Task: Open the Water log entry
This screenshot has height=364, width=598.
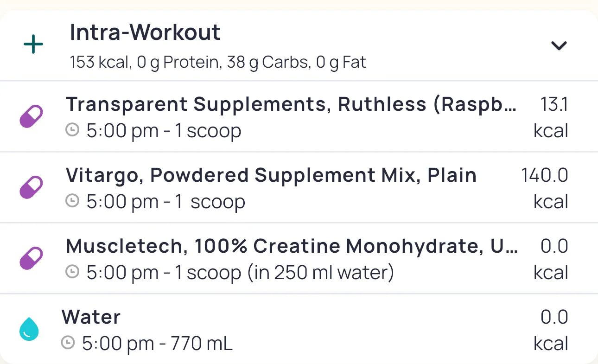Action: click(91, 317)
